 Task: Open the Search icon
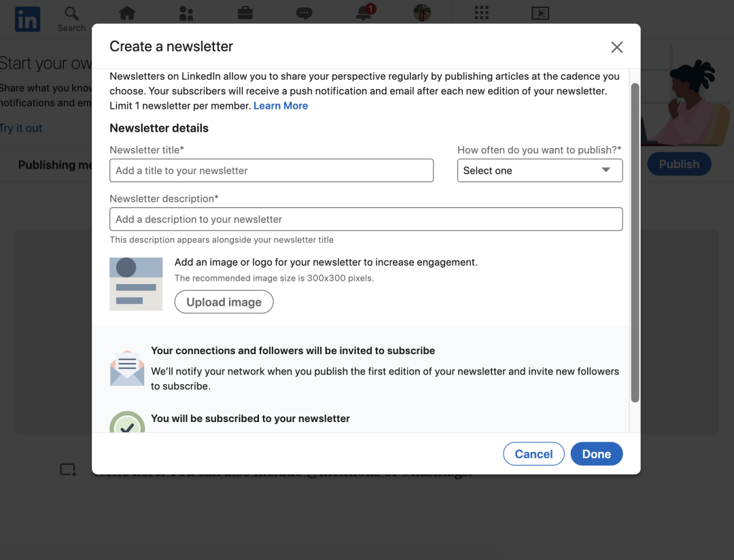pos(71,15)
